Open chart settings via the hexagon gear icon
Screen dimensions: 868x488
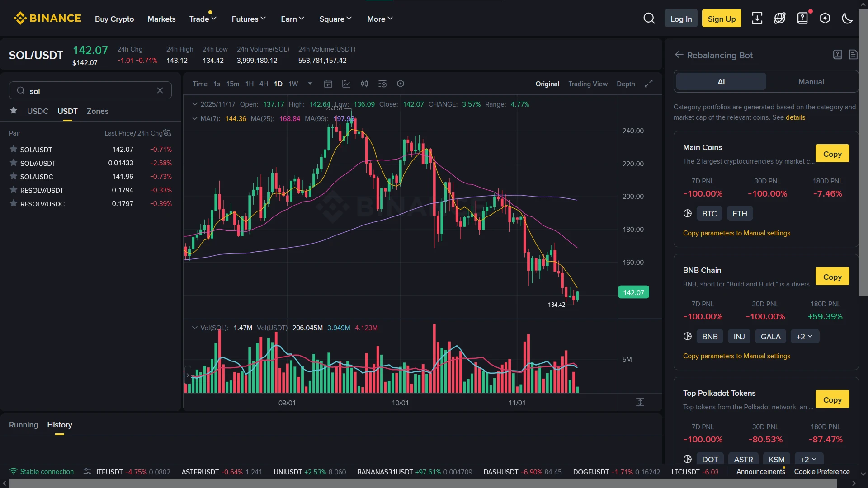(401, 84)
